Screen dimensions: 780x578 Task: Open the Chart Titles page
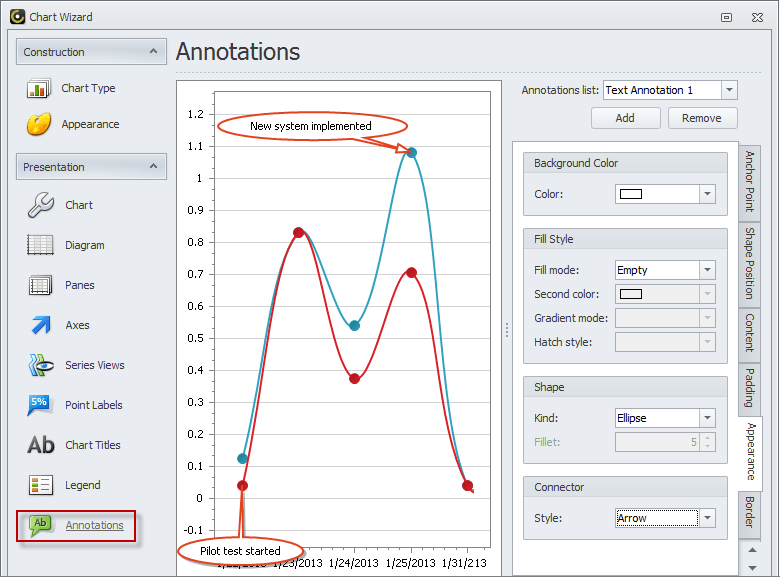[92, 445]
